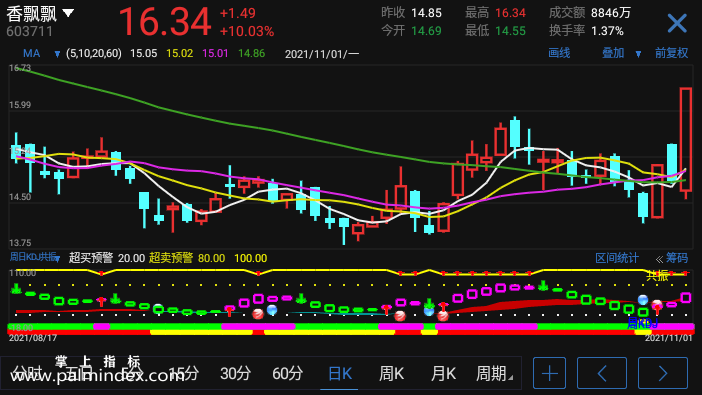The image size is (702, 395).
Task: Close the chart with the blue X
Action: [676, 23]
